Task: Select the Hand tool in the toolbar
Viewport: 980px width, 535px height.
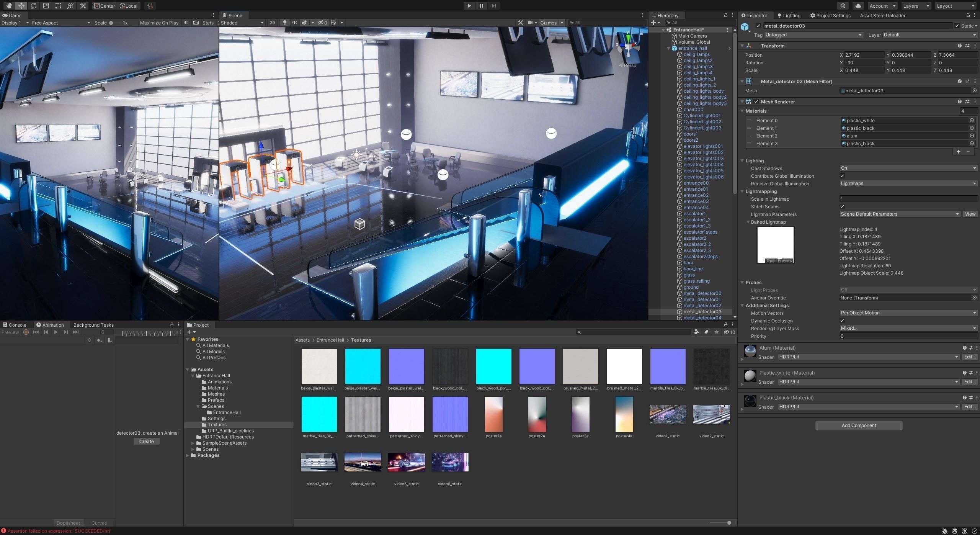Action: coord(9,6)
